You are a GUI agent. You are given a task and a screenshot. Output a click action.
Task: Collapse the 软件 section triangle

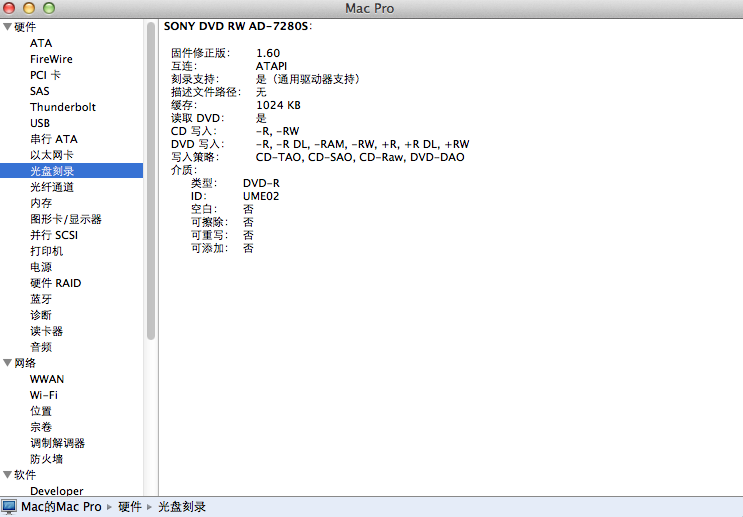7,475
